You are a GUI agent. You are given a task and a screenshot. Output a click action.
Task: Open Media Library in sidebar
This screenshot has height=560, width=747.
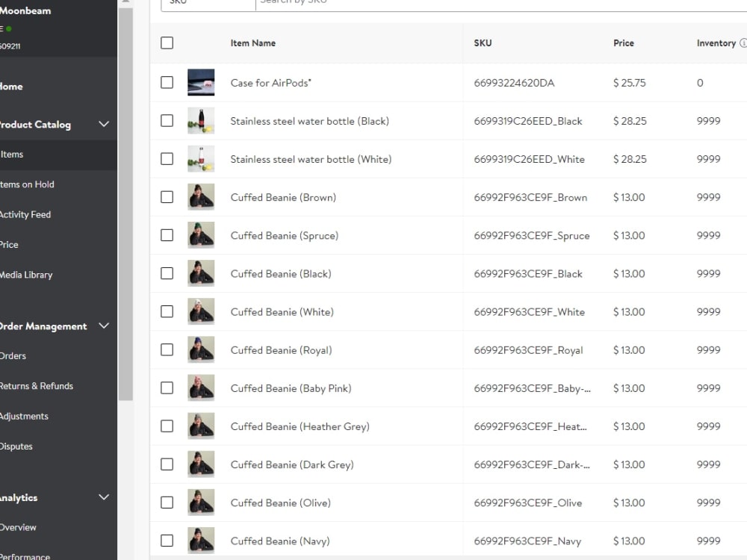(26, 275)
